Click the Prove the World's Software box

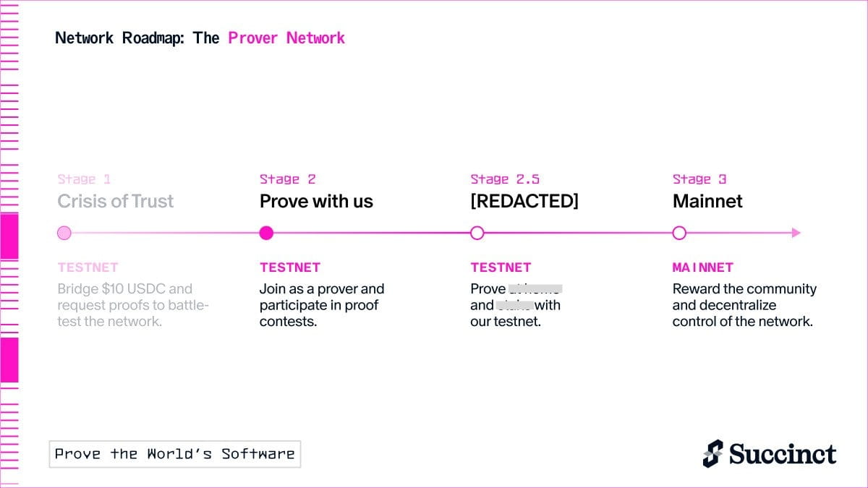(x=175, y=454)
